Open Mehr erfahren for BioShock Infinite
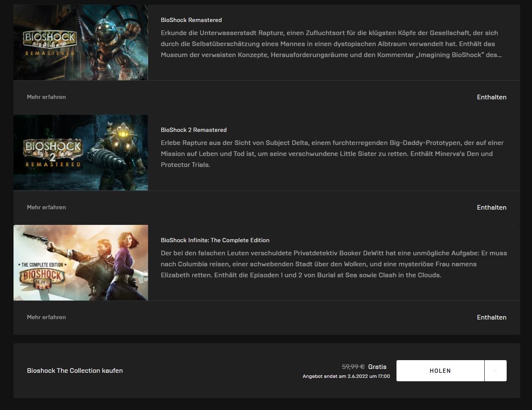The height and width of the screenshot is (410, 532). click(x=46, y=317)
